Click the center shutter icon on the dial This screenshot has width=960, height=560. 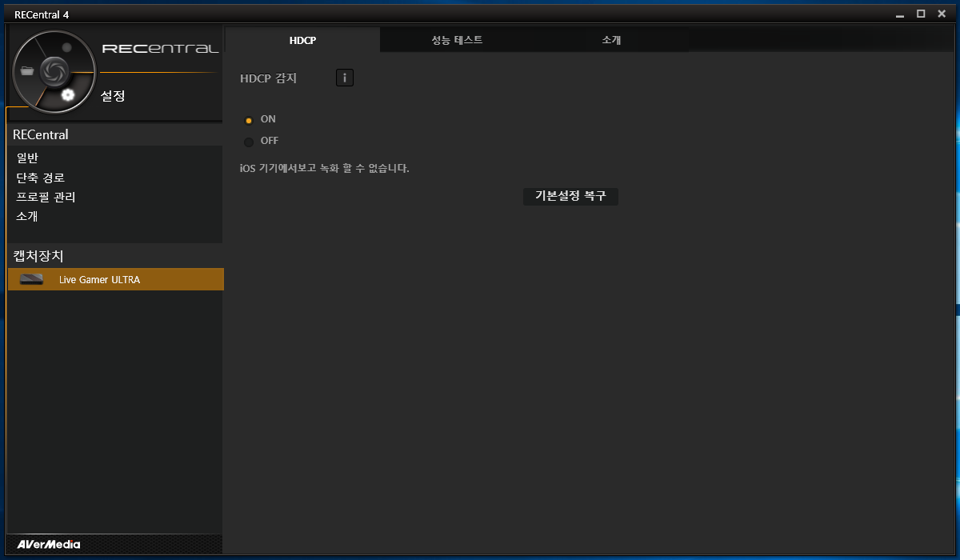[x=53, y=71]
